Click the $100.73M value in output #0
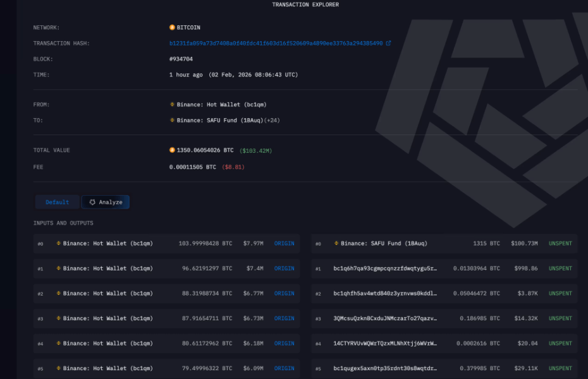588x379 pixels. point(524,243)
